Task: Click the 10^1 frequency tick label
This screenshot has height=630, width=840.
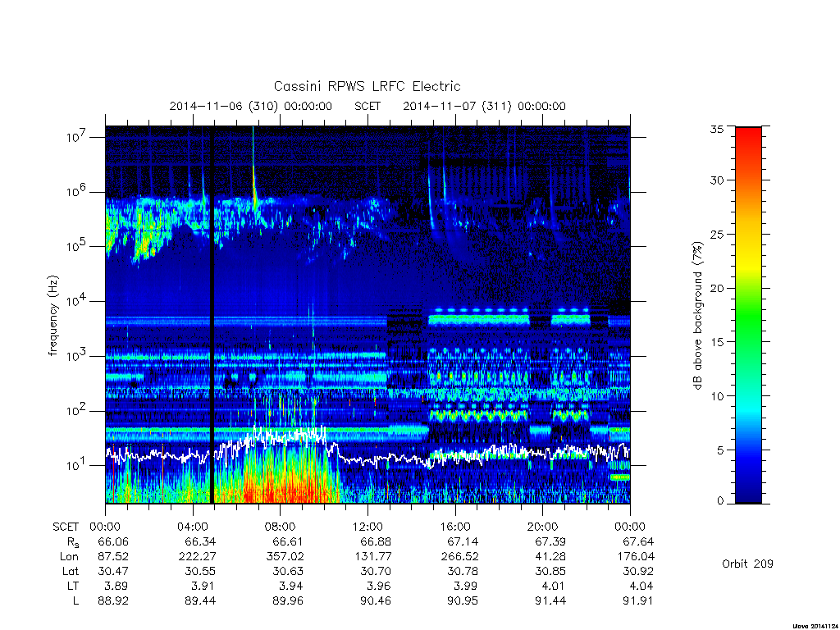Action: pyautogui.click(x=78, y=466)
